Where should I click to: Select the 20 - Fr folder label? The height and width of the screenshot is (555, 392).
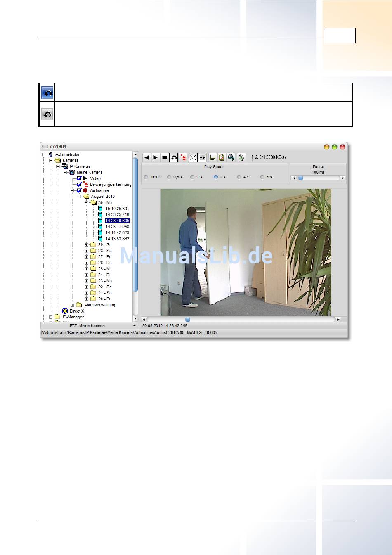coord(105,299)
